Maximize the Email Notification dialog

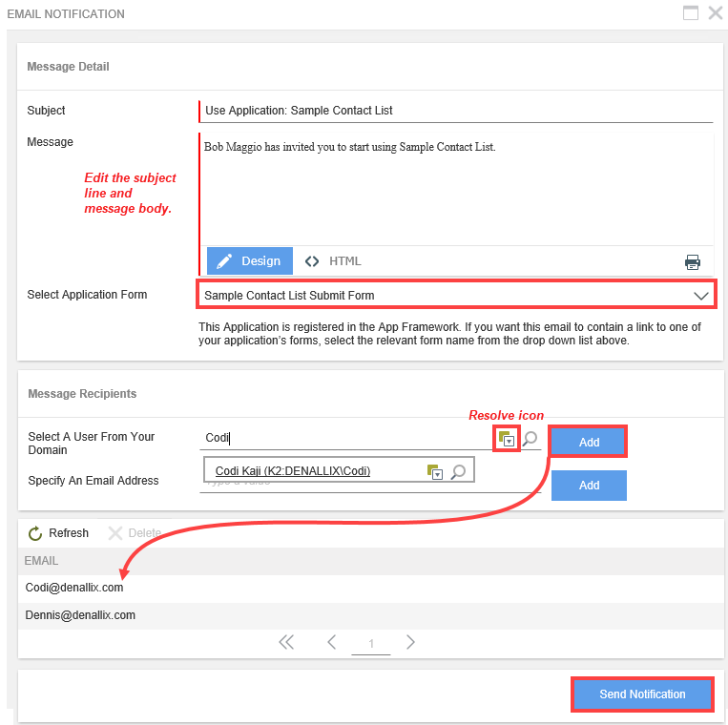(x=691, y=13)
